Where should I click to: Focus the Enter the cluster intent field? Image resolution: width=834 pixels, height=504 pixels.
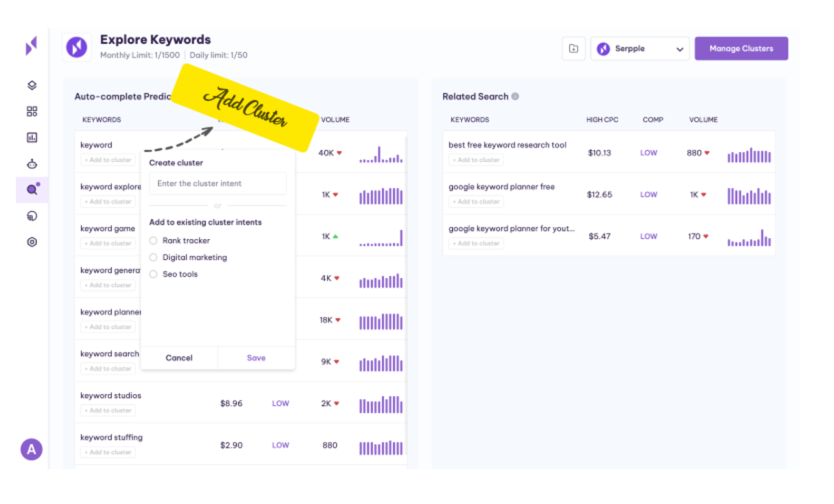pos(218,183)
